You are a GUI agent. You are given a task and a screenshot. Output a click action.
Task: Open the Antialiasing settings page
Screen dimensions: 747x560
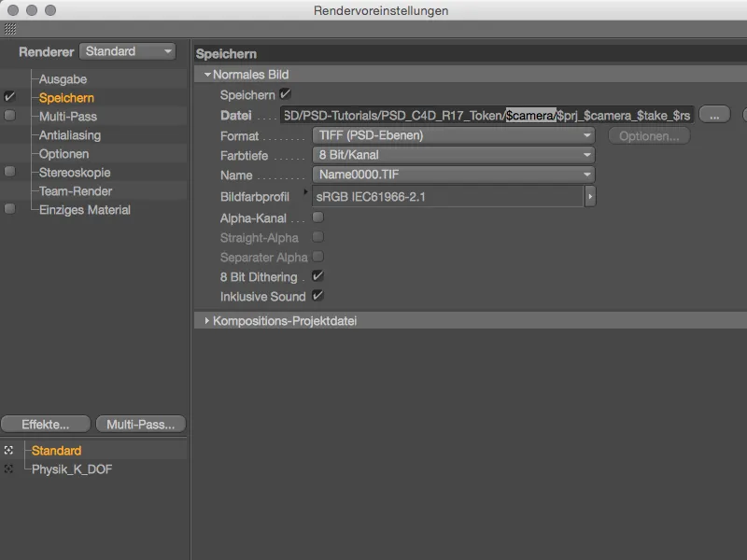tap(69, 135)
